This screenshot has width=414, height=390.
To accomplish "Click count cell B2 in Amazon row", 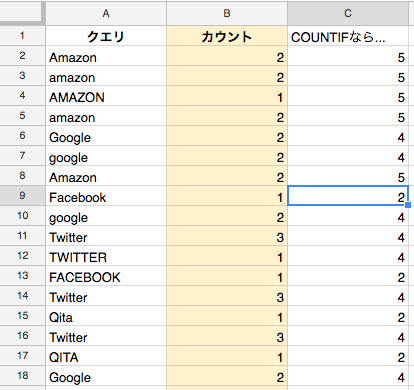I will coord(227,56).
